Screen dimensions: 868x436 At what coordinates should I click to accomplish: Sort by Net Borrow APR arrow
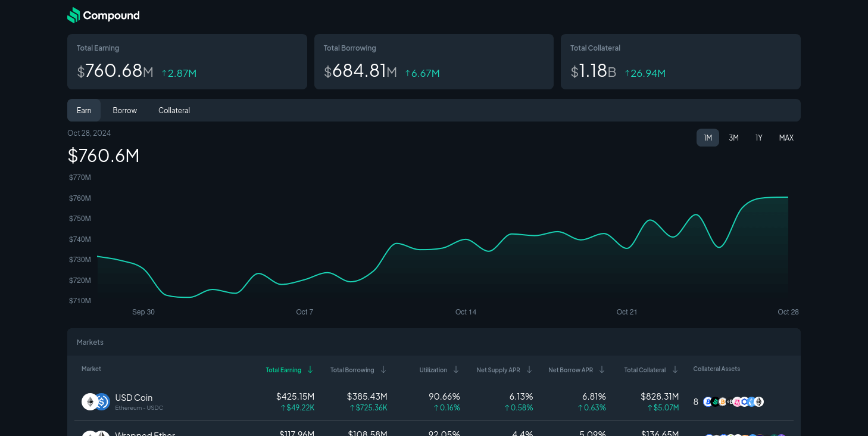(602, 370)
